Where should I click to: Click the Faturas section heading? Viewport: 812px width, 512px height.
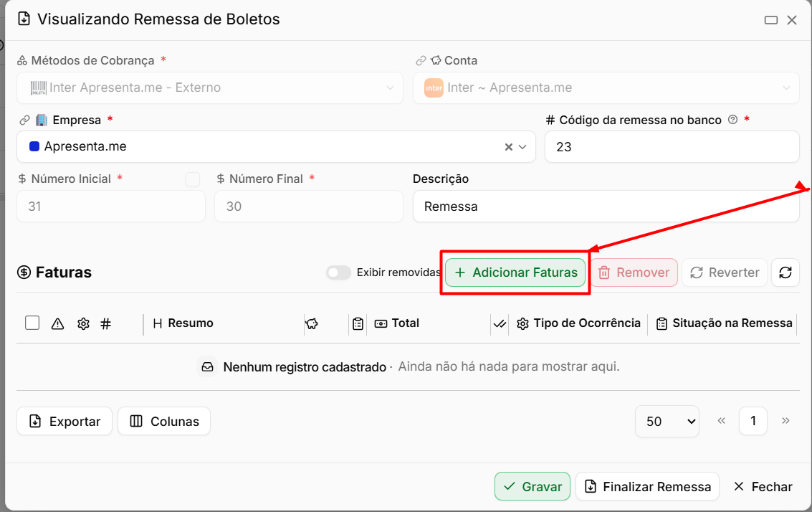[x=54, y=272]
